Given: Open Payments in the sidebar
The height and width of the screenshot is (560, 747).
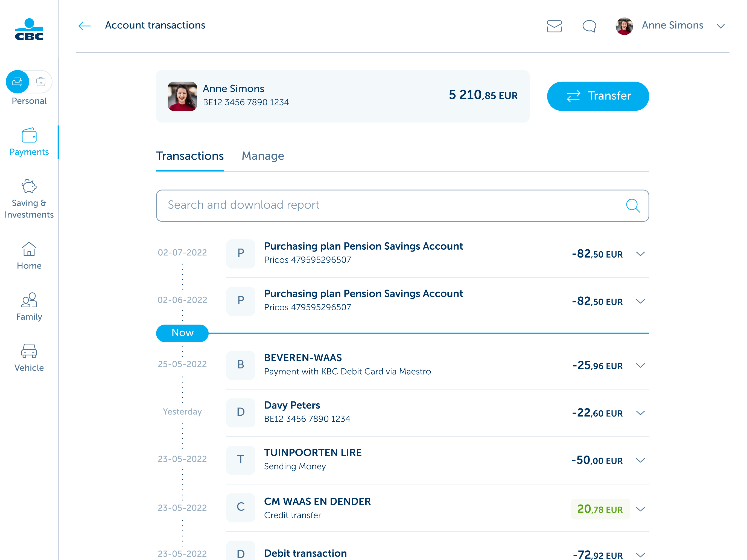Looking at the screenshot, I should pos(29,142).
